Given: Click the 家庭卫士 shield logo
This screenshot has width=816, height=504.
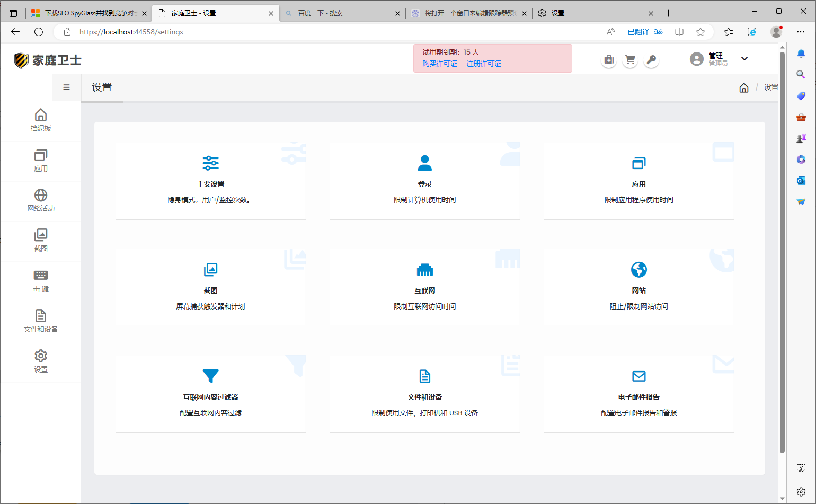Looking at the screenshot, I should tap(21, 60).
